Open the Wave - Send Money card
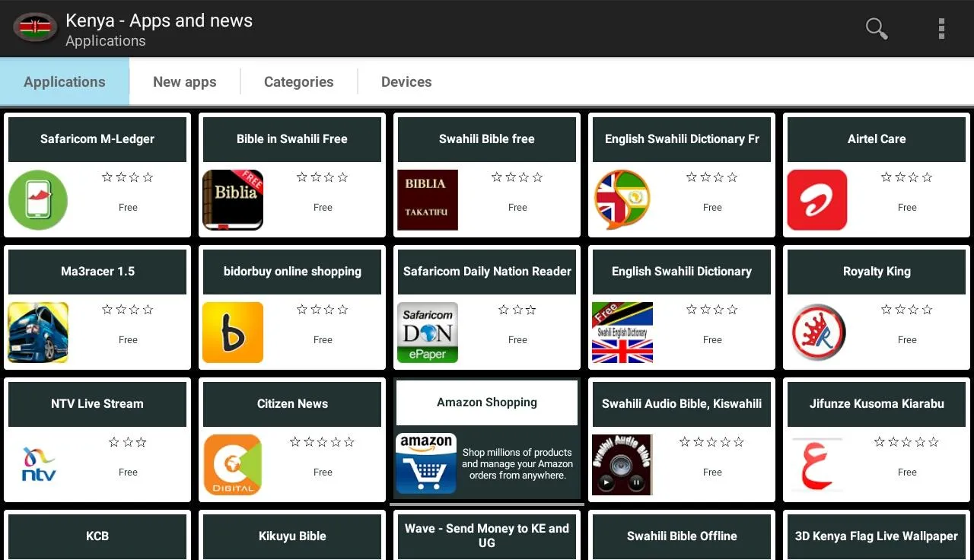The width and height of the screenshot is (974, 560). 487,535
